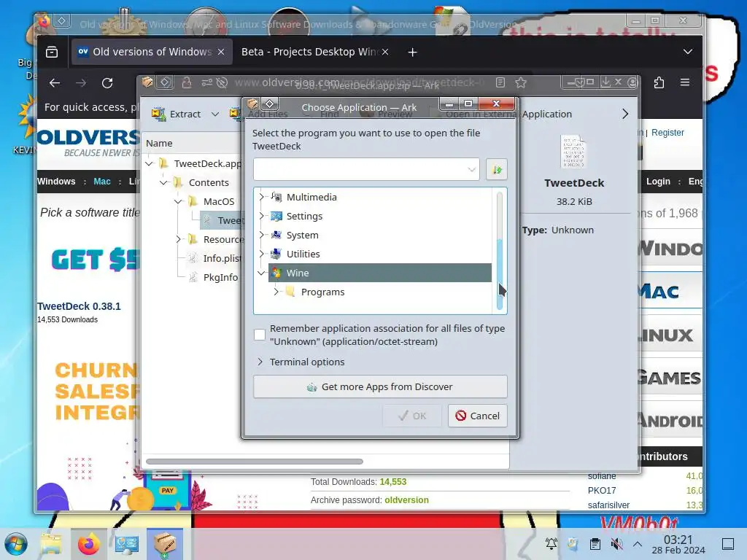The image size is (747, 560).
Task: Click Ark package icon in taskbar
Action: click(x=165, y=544)
